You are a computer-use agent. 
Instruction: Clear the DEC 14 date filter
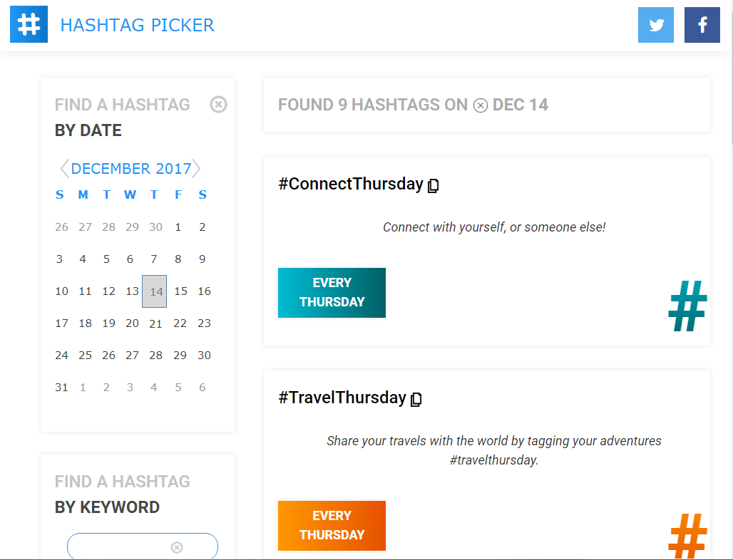[480, 105]
